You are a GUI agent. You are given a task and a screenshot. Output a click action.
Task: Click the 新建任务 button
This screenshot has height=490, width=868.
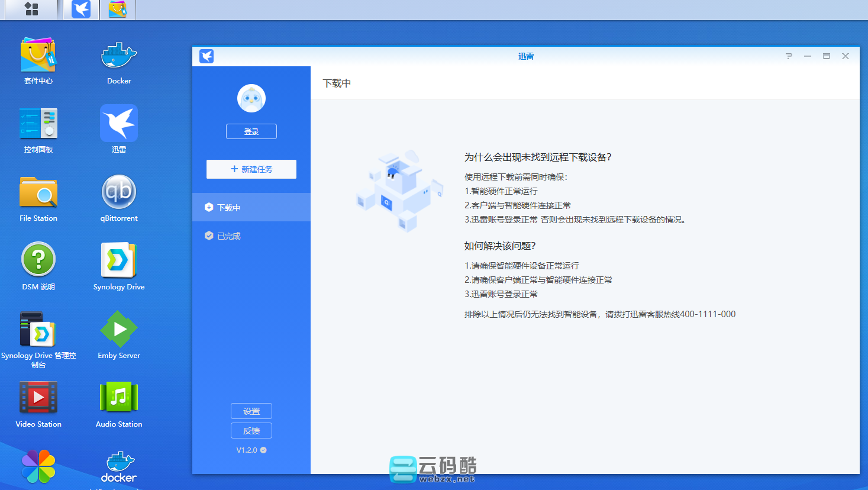click(x=251, y=169)
